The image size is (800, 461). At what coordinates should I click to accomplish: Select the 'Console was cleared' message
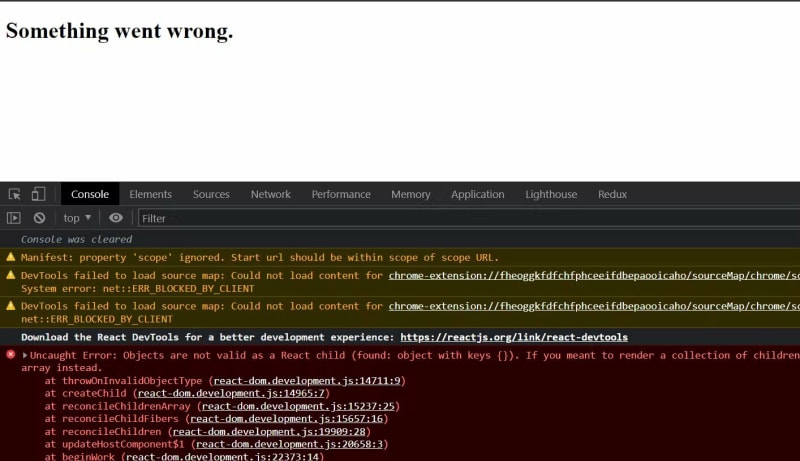point(77,239)
